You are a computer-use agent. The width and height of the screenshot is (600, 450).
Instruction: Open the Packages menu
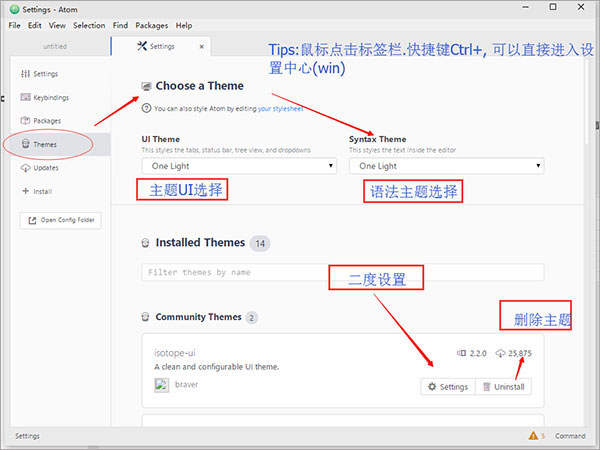coord(151,25)
